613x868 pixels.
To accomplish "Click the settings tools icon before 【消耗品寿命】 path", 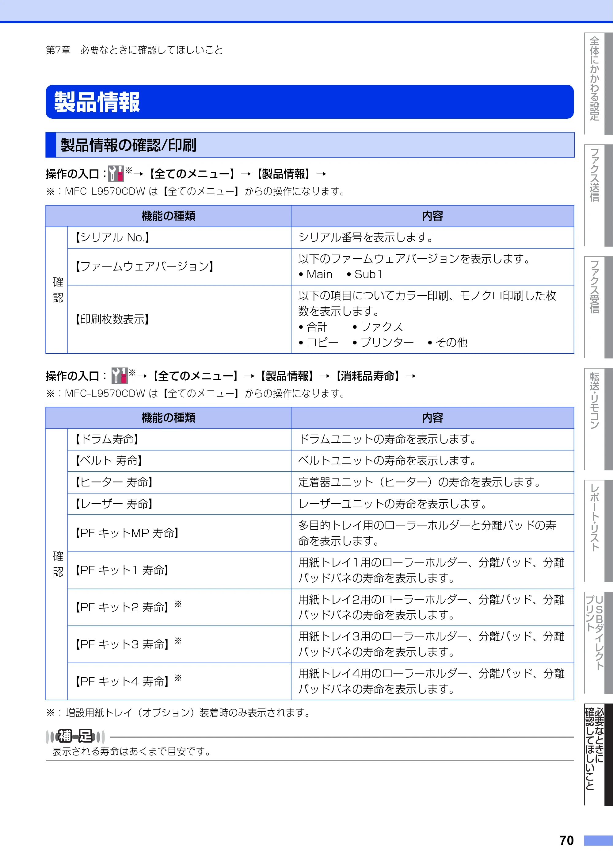I will [x=119, y=375].
